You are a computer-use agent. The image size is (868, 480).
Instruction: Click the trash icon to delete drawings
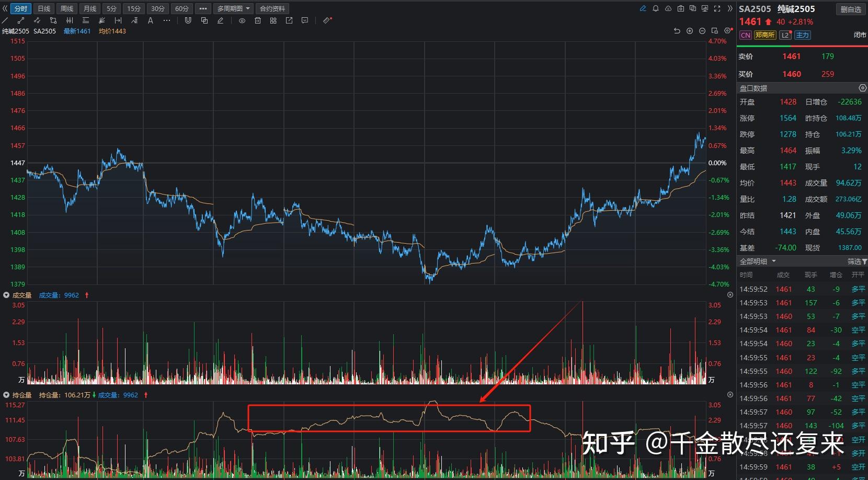click(258, 20)
